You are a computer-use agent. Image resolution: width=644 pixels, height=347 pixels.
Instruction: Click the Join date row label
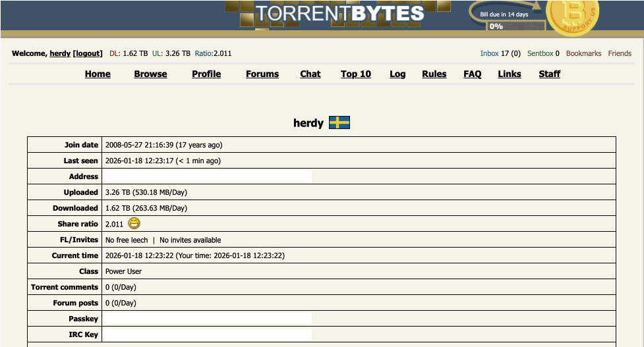pos(81,145)
